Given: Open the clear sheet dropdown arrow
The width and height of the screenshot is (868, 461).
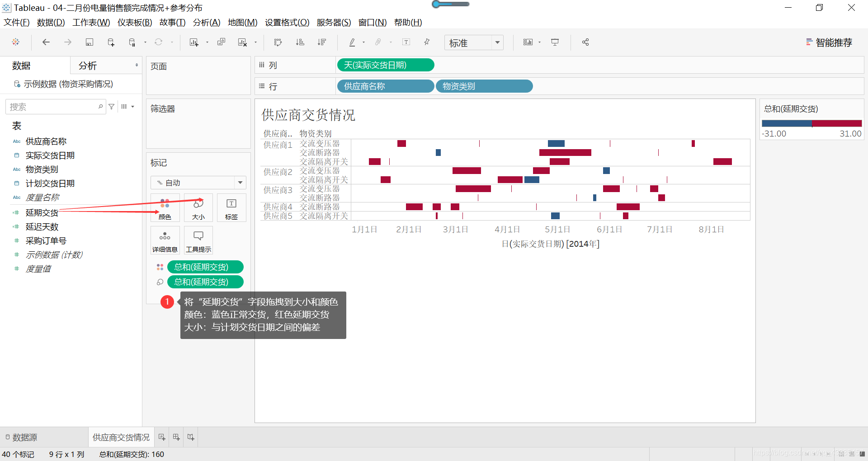Looking at the screenshot, I should [x=255, y=42].
